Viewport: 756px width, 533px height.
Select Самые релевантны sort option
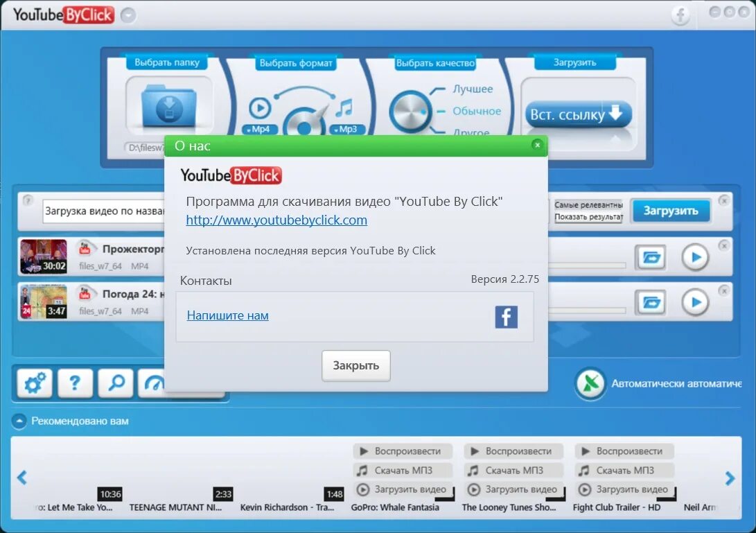point(588,205)
